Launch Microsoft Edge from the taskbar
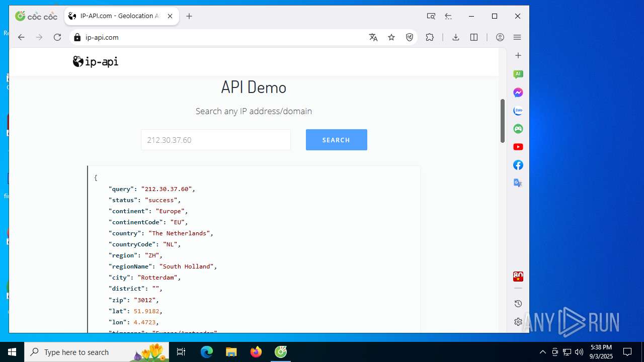This screenshot has height=362, width=644. (x=207, y=352)
